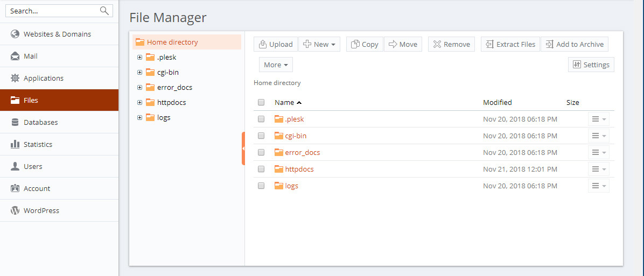Click into the Search input field
The image size is (644, 276).
pyautogui.click(x=53, y=11)
